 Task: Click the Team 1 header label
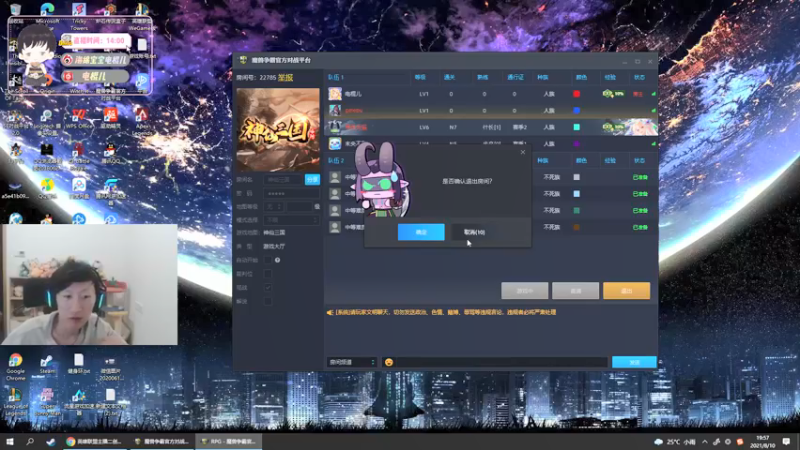(x=335, y=77)
